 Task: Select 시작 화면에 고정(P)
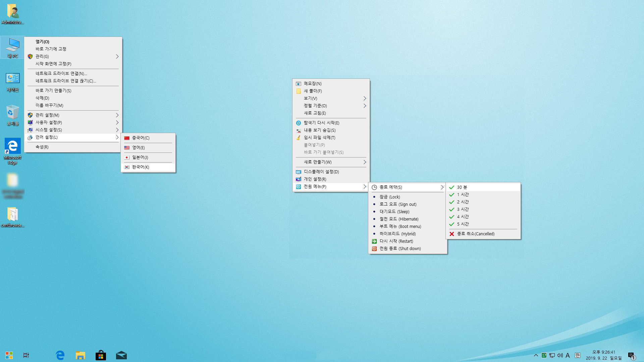(73, 64)
